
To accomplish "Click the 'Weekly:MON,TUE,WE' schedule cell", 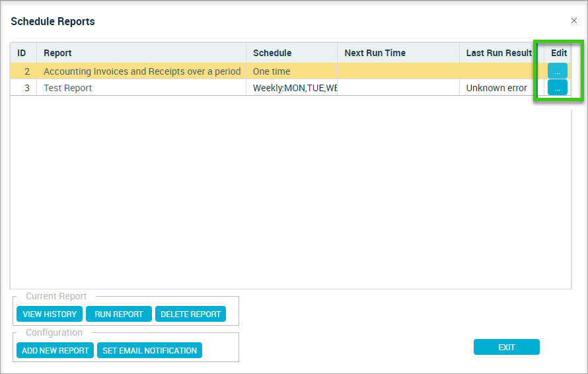I will coord(291,88).
